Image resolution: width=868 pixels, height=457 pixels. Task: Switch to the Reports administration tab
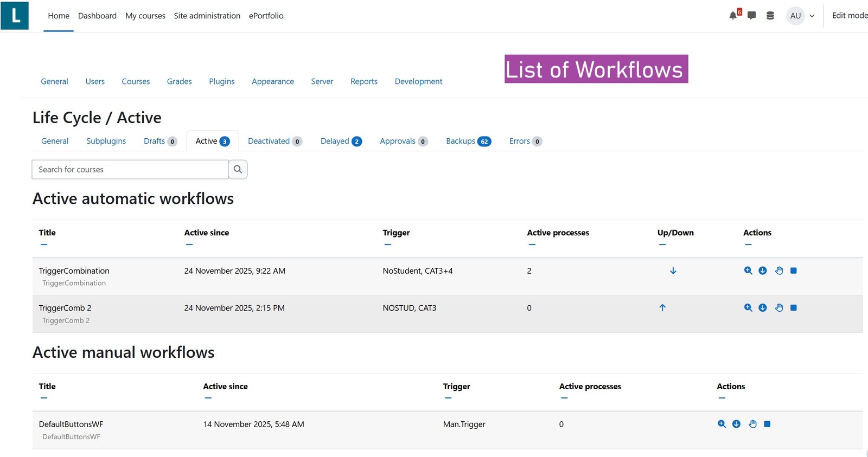pyautogui.click(x=364, y=81)
